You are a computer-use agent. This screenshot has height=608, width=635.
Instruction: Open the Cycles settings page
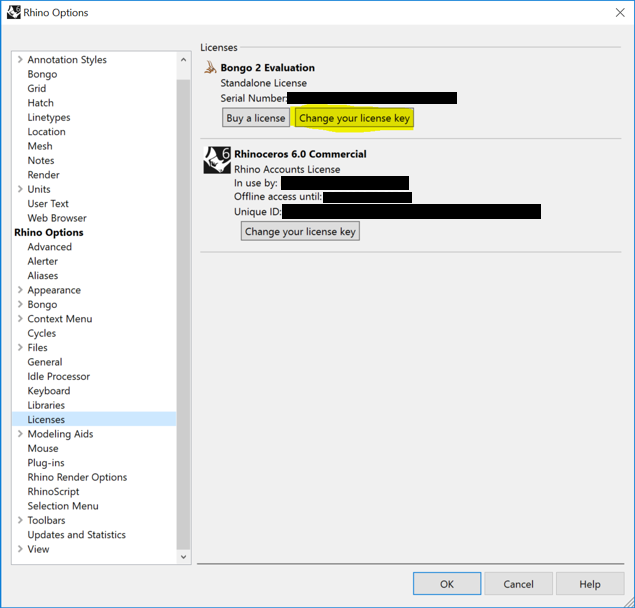(x=42, y=333)
